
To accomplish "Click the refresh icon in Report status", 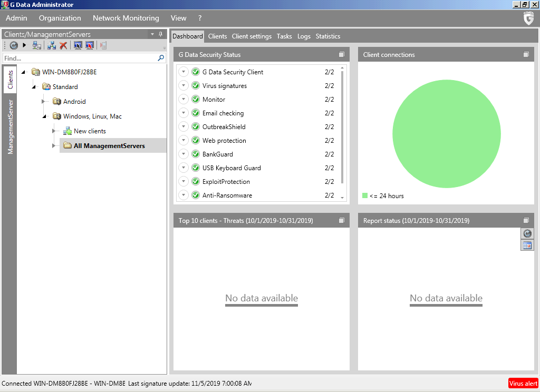I will point(527,233).
